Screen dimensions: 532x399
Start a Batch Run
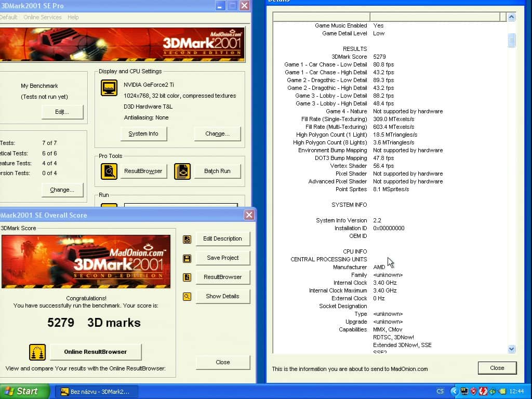pos(218,171)
